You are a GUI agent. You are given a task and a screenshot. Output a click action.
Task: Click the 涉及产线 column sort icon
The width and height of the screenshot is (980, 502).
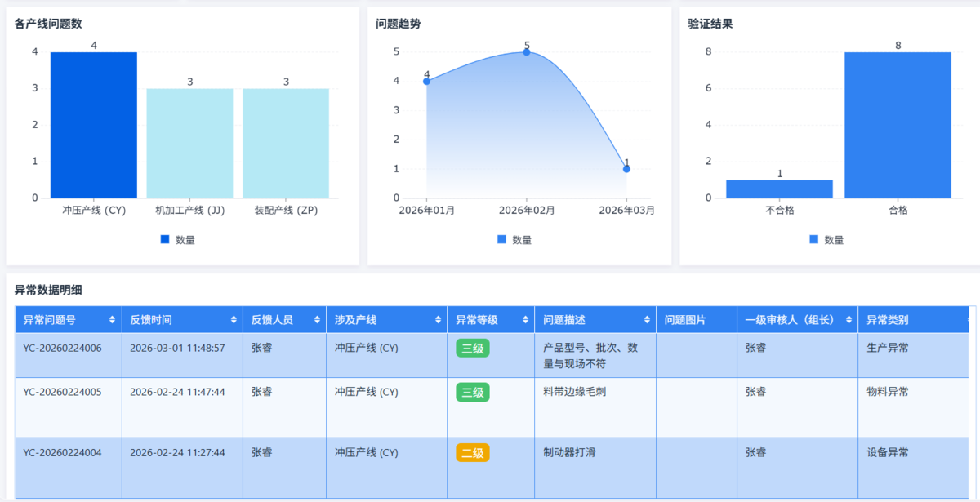438,320
